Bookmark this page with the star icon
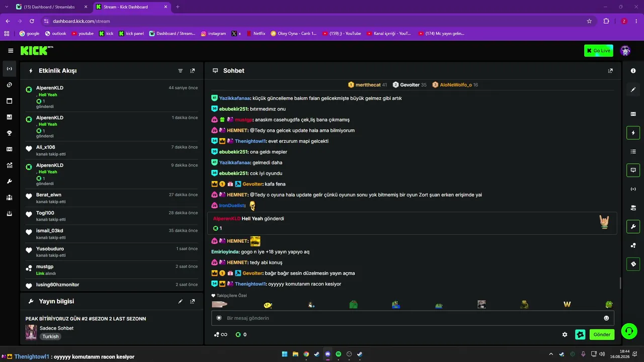Image resolution: width=644 pixels, height=362 pixels. [589, 21]
